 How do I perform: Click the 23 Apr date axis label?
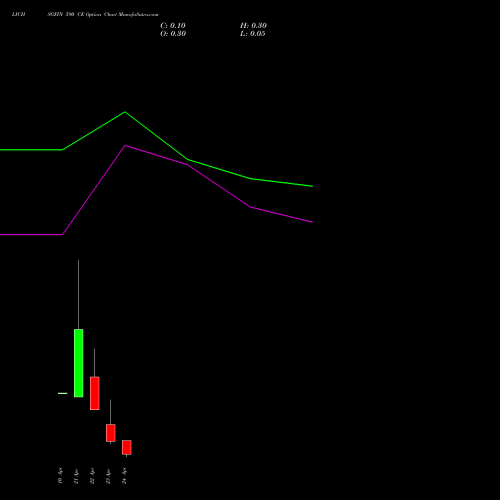pyautogui.click(x=108, y=476)
